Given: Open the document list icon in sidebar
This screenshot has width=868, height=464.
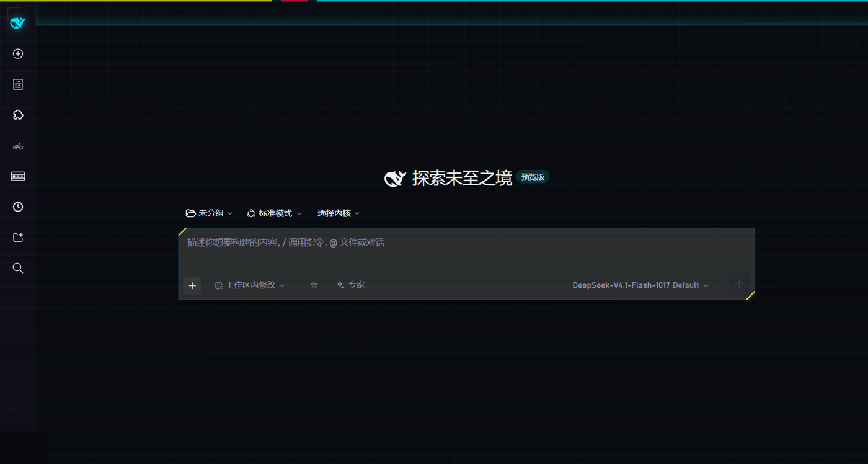Looking at the screenshot, I should [x=18, y=84].
